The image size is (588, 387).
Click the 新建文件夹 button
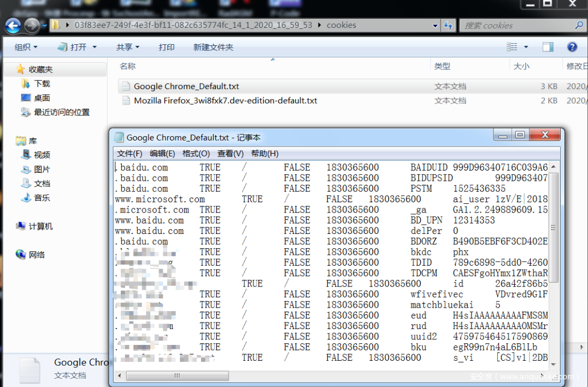[x=213, y=47]
